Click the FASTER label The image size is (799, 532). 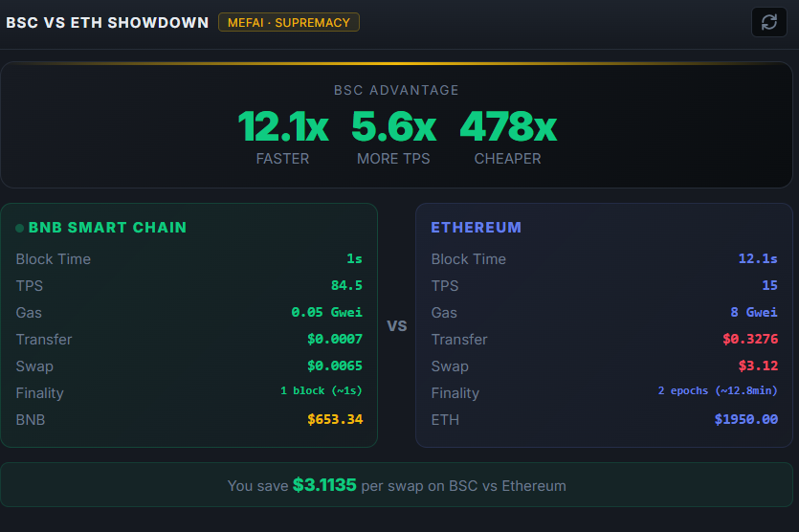click(283, 159)
